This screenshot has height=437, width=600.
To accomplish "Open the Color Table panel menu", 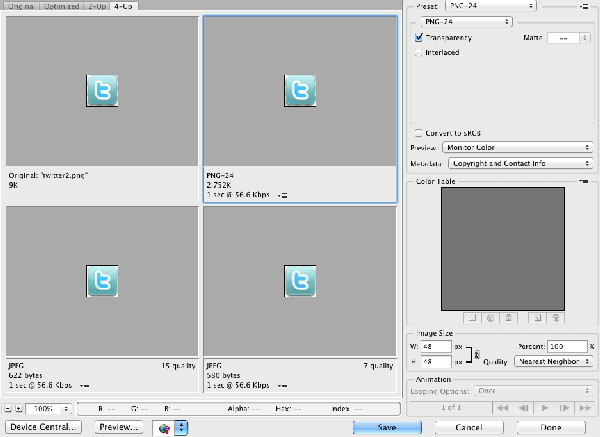I will pyautogui.click(x=584, y=181).
